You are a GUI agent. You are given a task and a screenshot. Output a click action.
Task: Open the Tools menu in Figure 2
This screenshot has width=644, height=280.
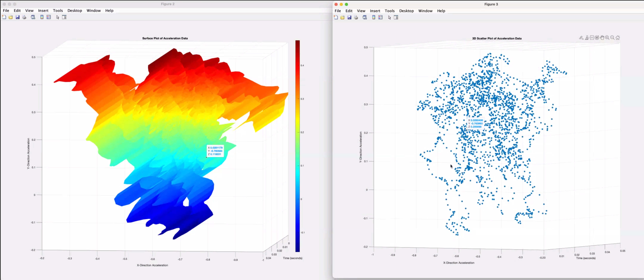tap(58, 10)
